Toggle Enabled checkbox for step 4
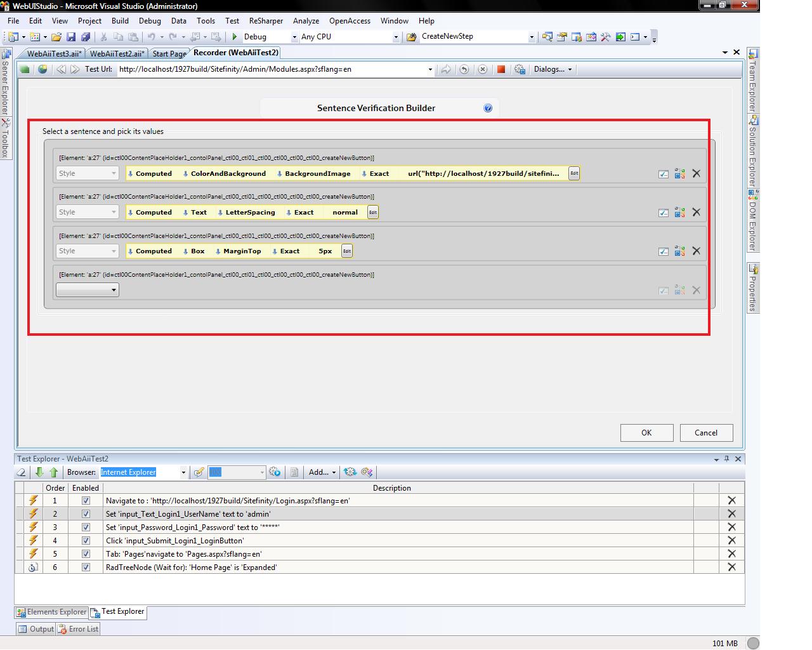 (x=86, y=541)
